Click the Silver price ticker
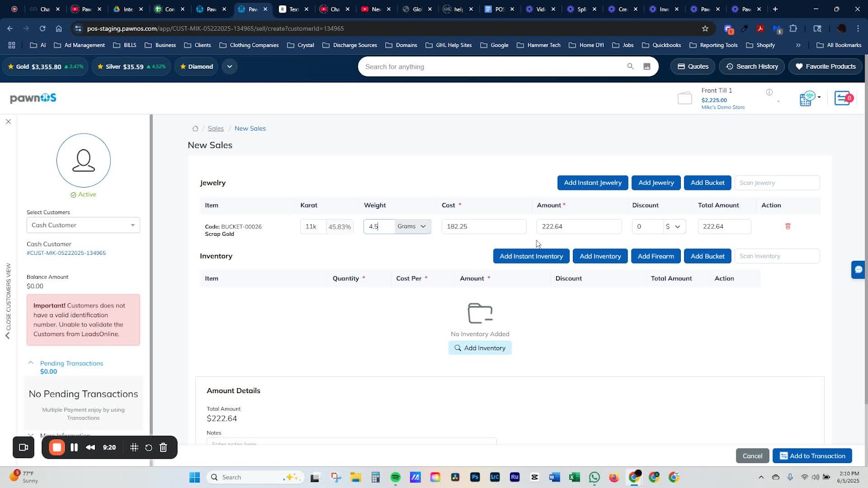The width and height of the screenshot is (868, 488). [131, 67]
